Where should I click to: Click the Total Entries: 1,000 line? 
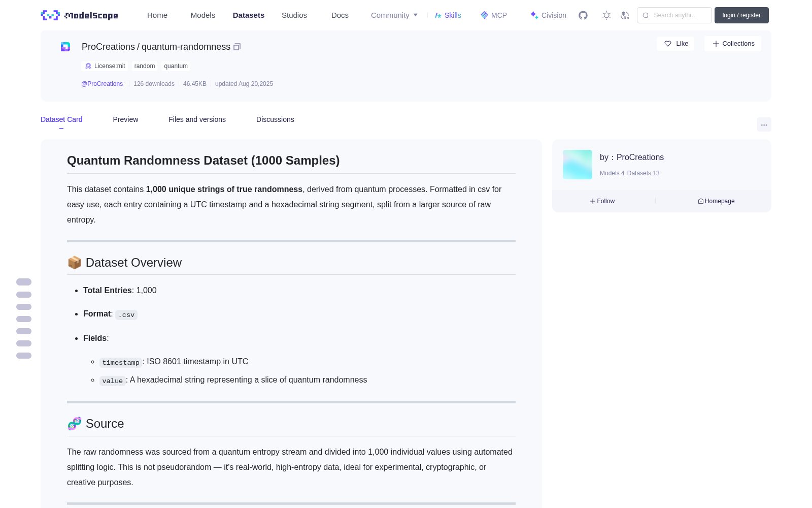pos(120,291)
